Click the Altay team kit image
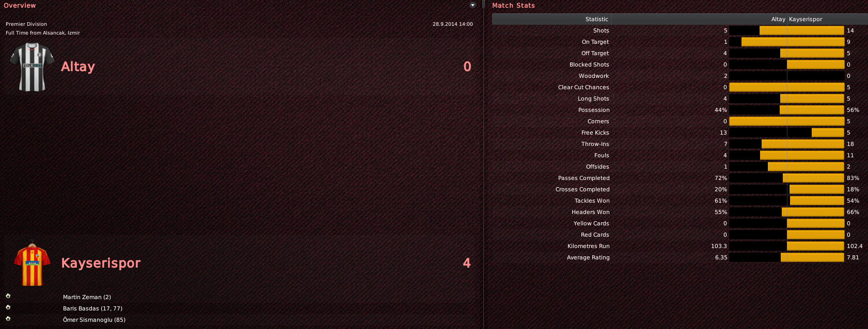 tap(32, 67)
